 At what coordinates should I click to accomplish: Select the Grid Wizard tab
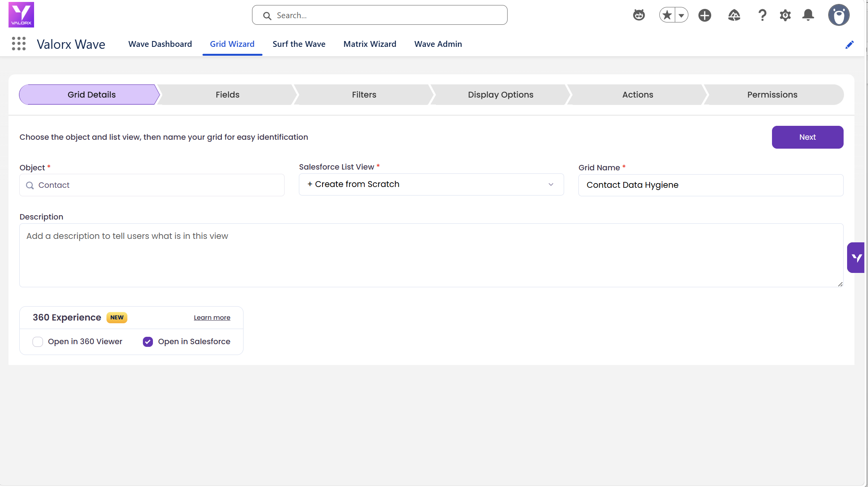(x=232, y=44)
